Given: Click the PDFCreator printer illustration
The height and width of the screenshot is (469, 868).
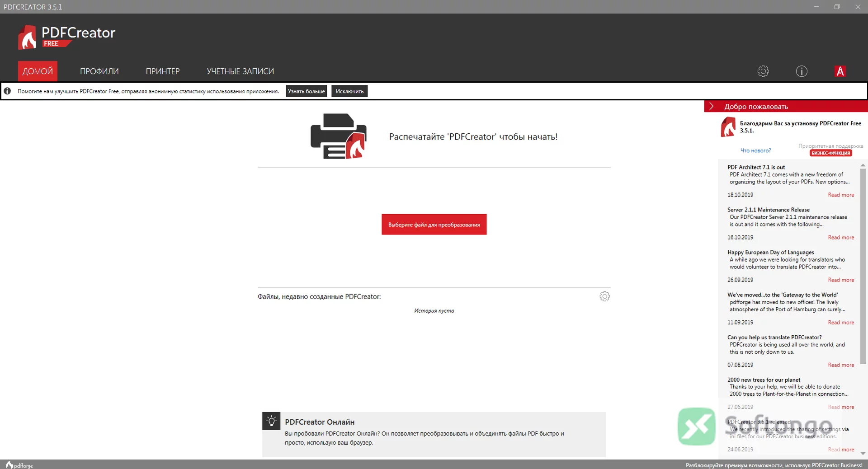Looking at the screenshot, I should point(339,136).
